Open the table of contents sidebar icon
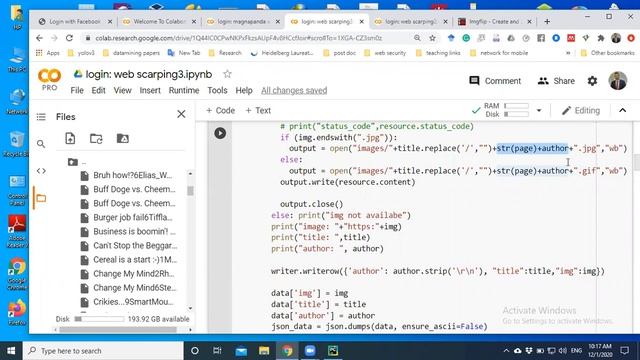Viewport: 640px width, 360px height. (x=41, y=117)
